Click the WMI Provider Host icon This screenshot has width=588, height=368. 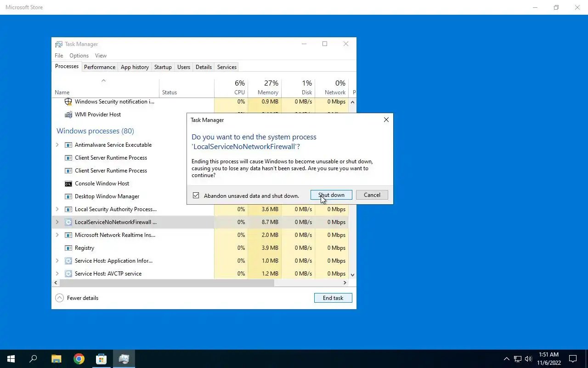(68, 115)
